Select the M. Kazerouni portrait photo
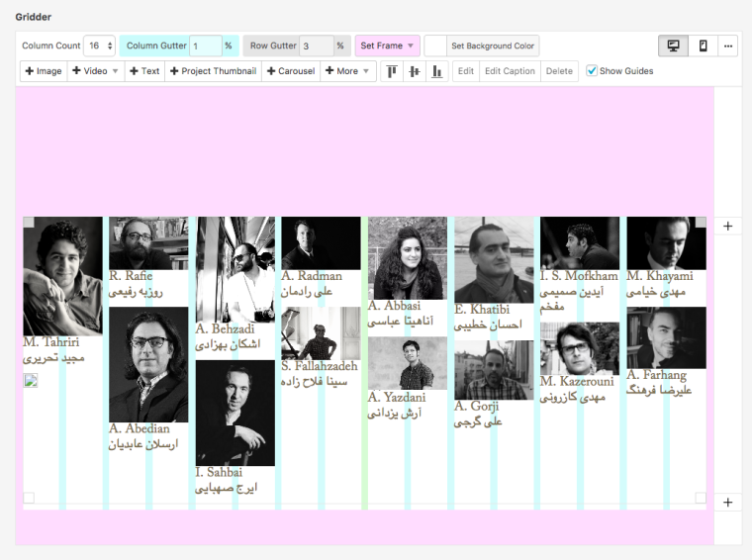The height and width of the screenshot is (560, 752). [x=580, y=348]
